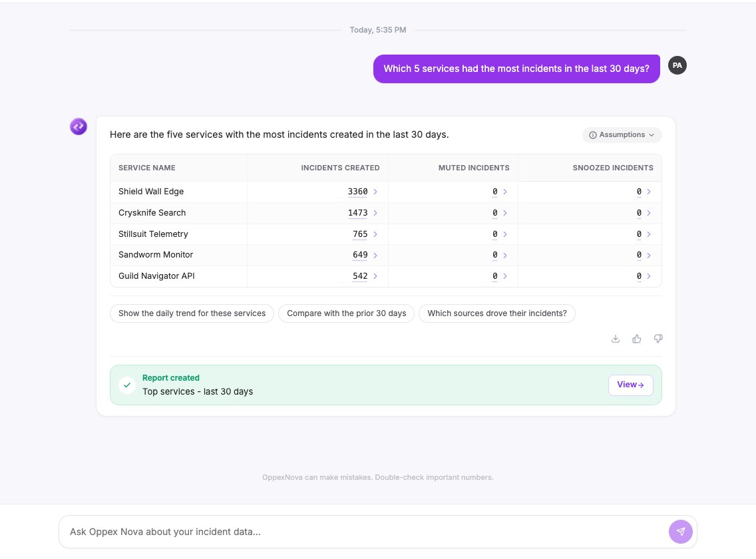The width and height of the screenshot is (756, 559).
Task: Click 'Which sources drove their incidents?' suggestion
Action: 496,313
